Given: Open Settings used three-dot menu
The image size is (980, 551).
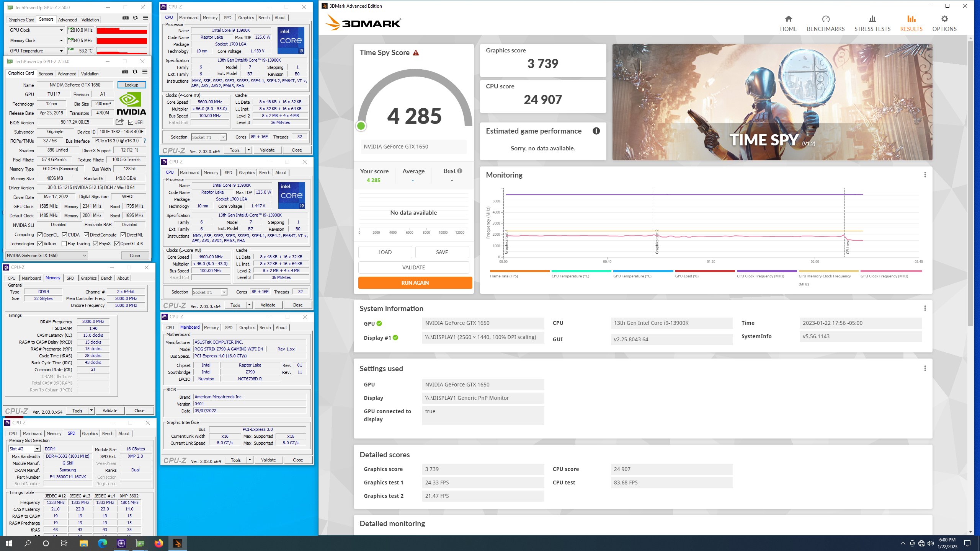Looking at the screenshot, I should [925, 368].
